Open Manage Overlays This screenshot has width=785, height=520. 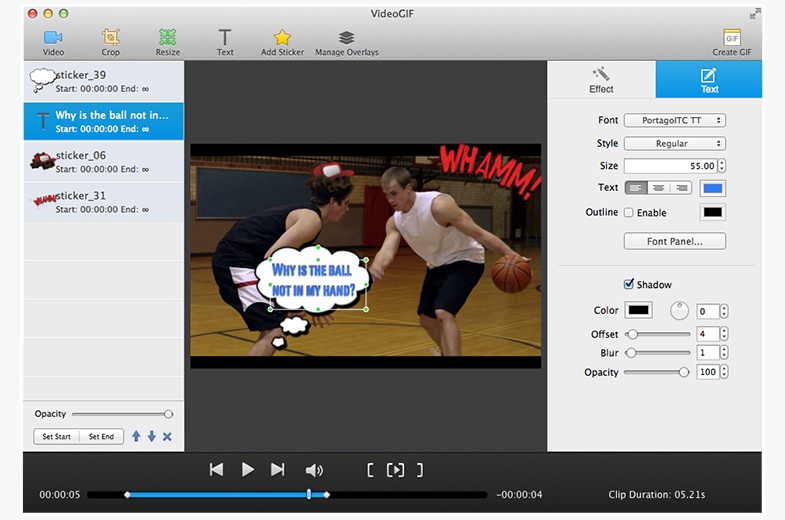point(346,39)
